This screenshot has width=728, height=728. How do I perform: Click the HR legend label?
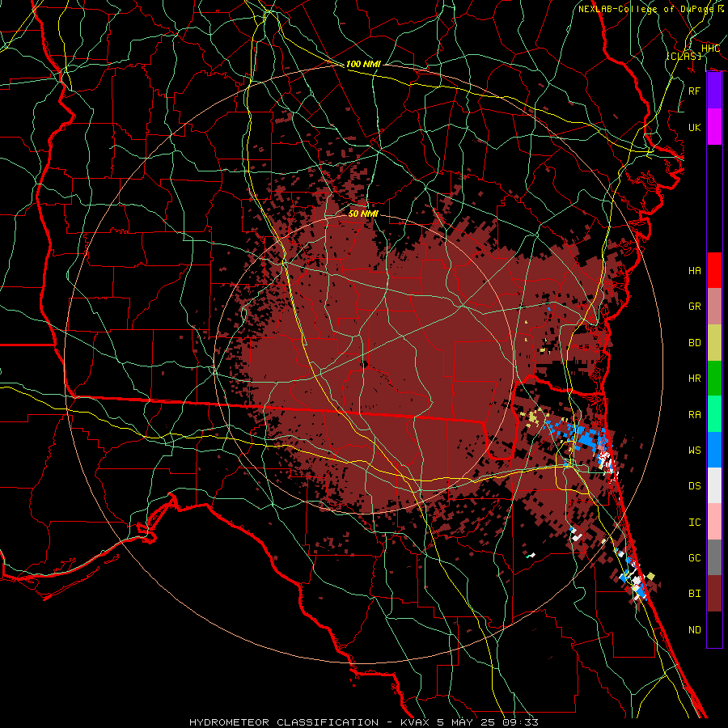(695, 379)
